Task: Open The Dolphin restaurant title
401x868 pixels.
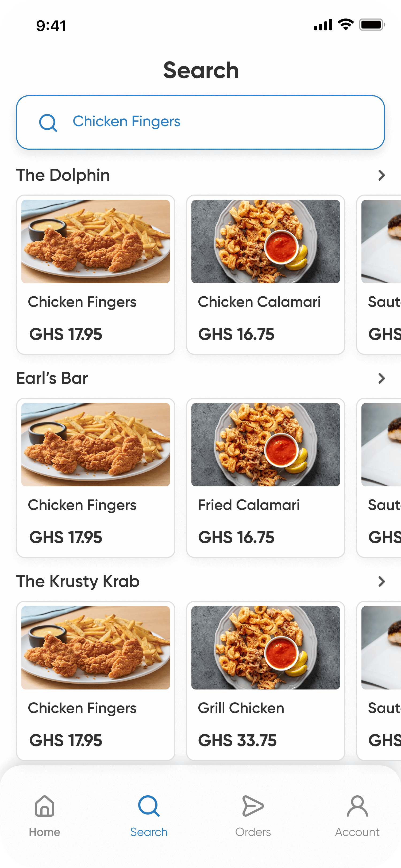Action: pos(63,175)
